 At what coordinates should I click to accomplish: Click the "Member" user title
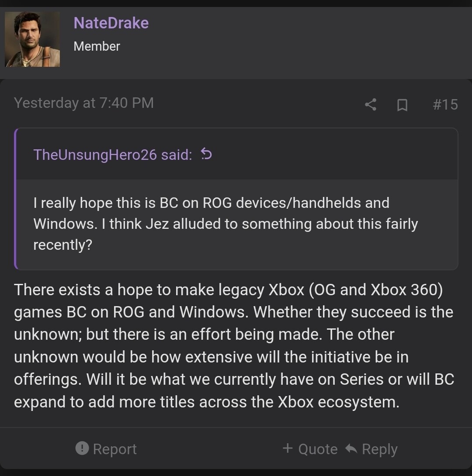(97, 46)
